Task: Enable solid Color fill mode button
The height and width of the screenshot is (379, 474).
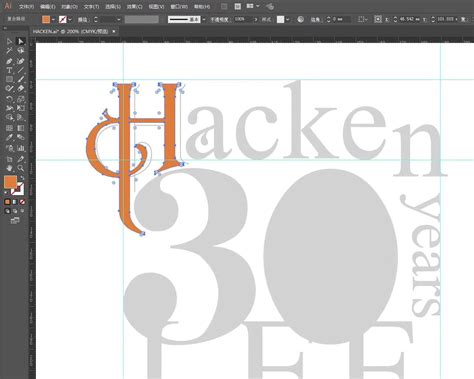Action: click(7, 202)
